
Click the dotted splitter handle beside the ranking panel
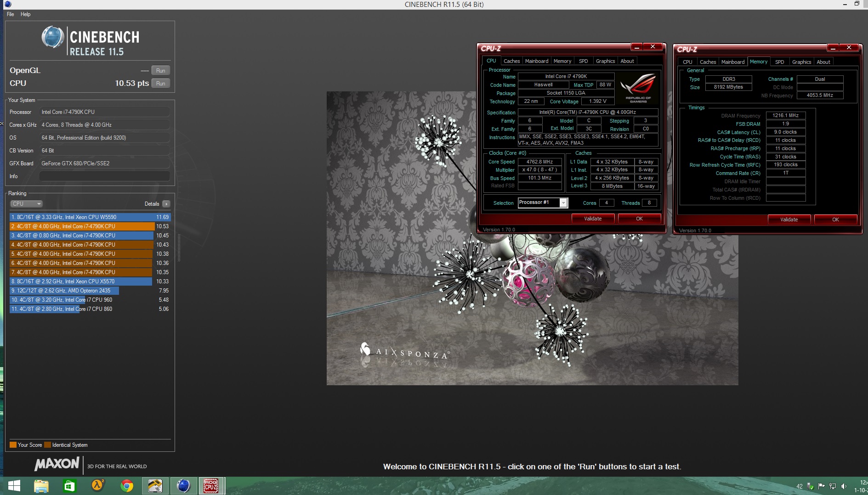[x=179, y=248]
